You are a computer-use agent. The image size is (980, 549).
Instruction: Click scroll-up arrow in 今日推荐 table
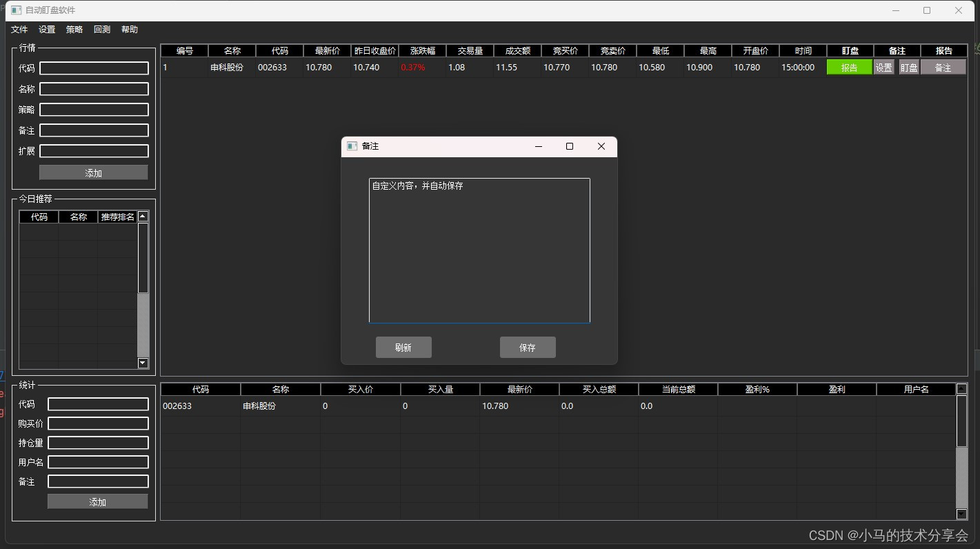coord(143,217)
